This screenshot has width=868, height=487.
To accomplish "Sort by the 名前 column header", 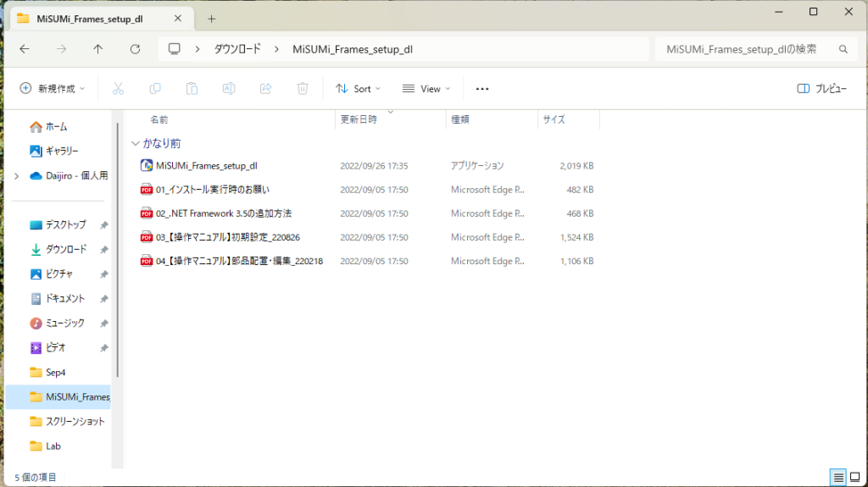I will (x=159, y=119).
